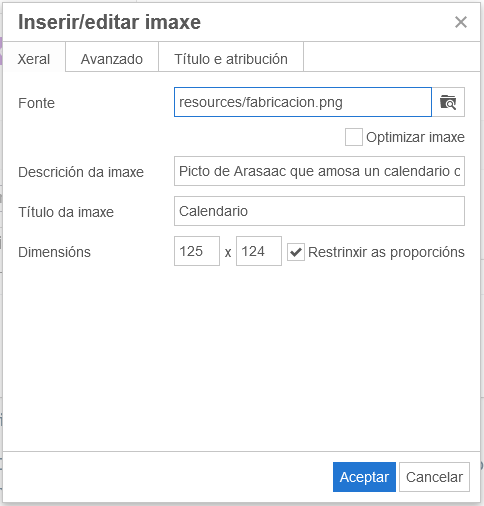The height and width of the screenshot is (506, 484).
Task: Click the width field showing 125
Action: pos(197,251)
